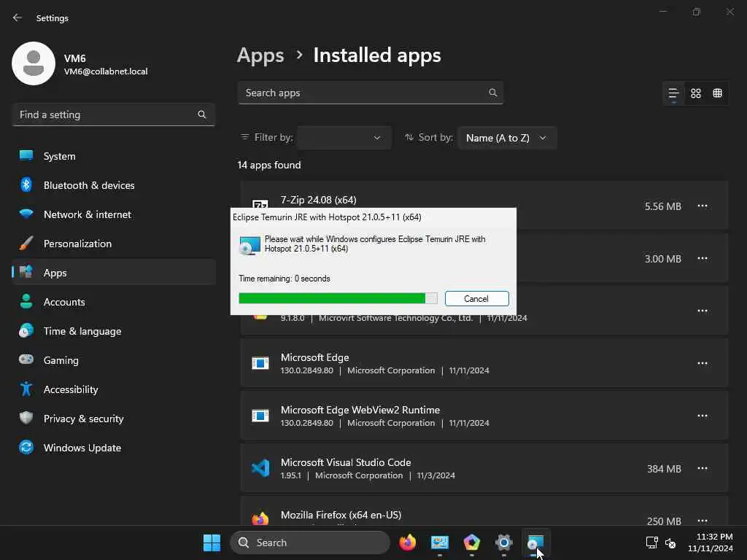The height and width of the screenshot is (560, 747).
Task: Open the Sort by Name dropdown
Action: point(507,138)
